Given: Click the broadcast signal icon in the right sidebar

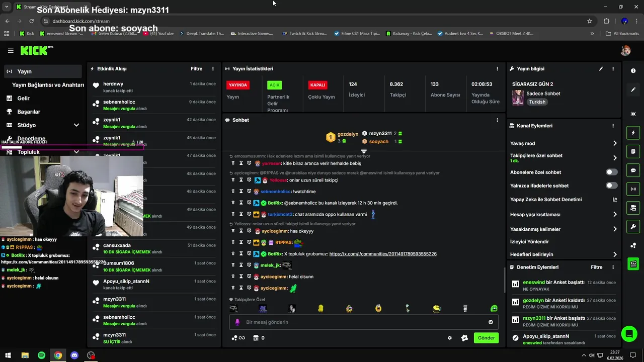Looking at the screenshot, I should point(633,189).
